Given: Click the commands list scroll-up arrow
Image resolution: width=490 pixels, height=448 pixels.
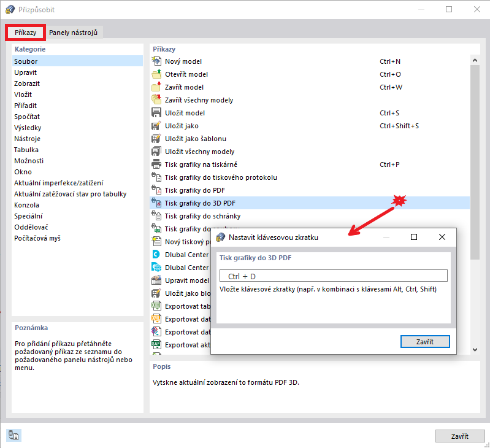Looking at the screenshot, I should click(x=475, y=60).
